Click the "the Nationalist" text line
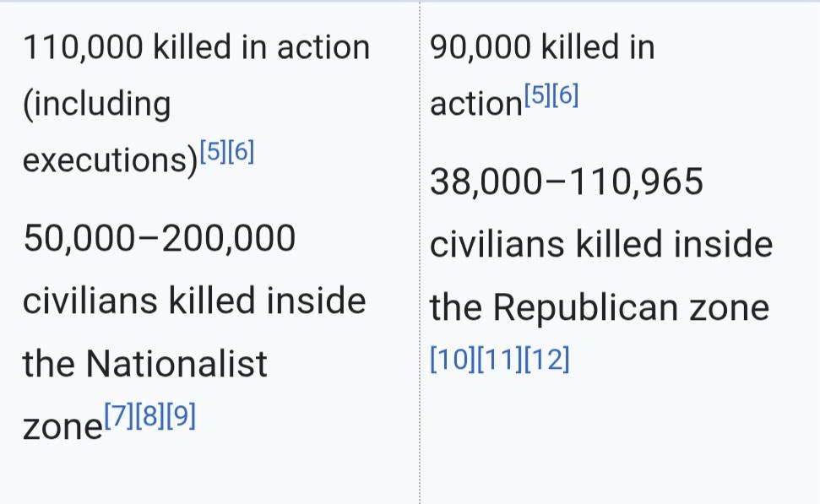Screen dimensions: 820x504 pos(144,364)
